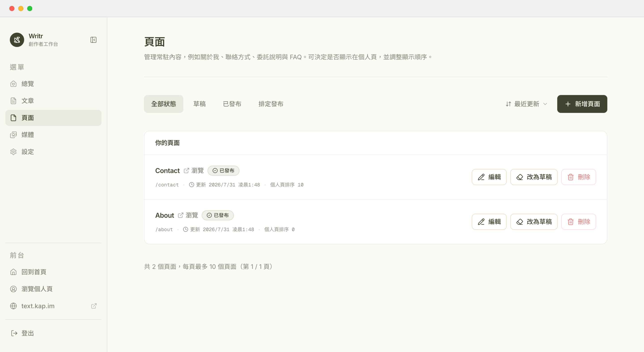Click the 設定 gear icon

point(13,151)
